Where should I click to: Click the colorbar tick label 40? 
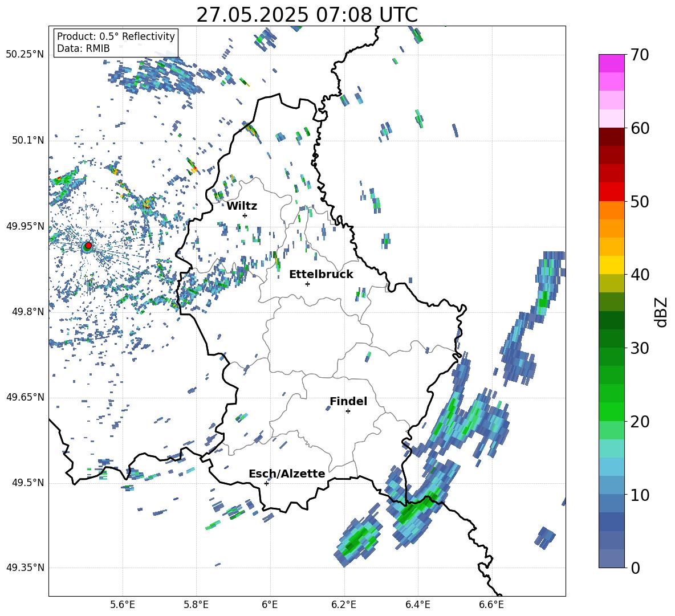(x=639, y=275)
